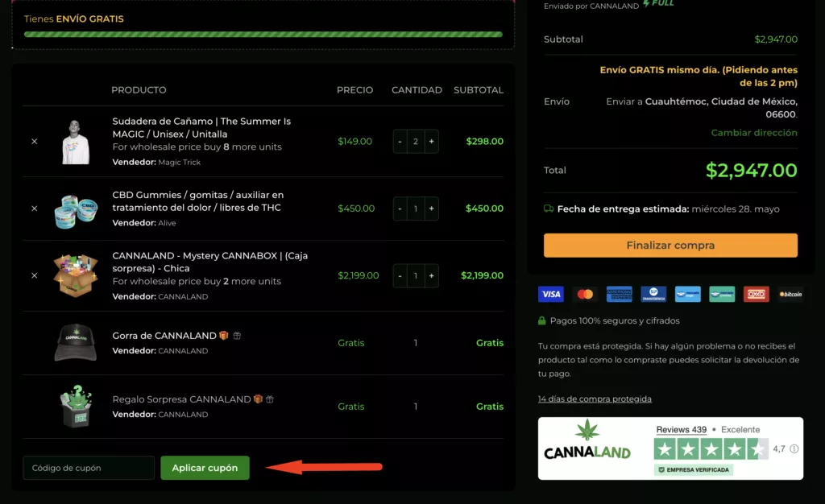Decrease quantity of Mystery CANNABOX
Viewport: 825px width, 504px height.
click(400, 275)
